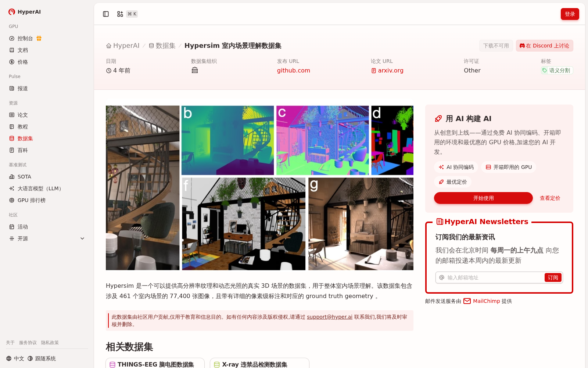Click the THINGS-EEG dataset card icon
This screenshot has width=588, height=368.
112,365
